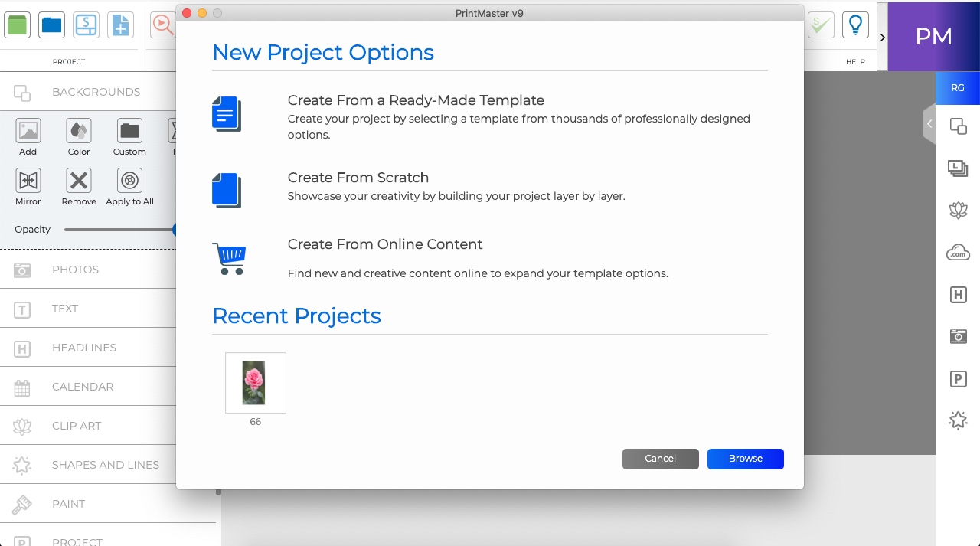Click right sidebar project P icon
980x546 pixels.
click(x=958, y=378)
